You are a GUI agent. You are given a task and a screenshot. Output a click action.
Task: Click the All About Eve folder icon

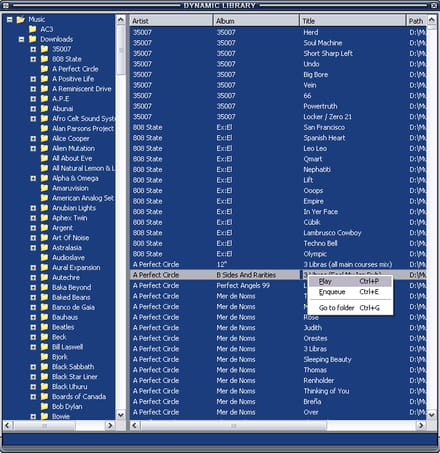pos(44,158)
